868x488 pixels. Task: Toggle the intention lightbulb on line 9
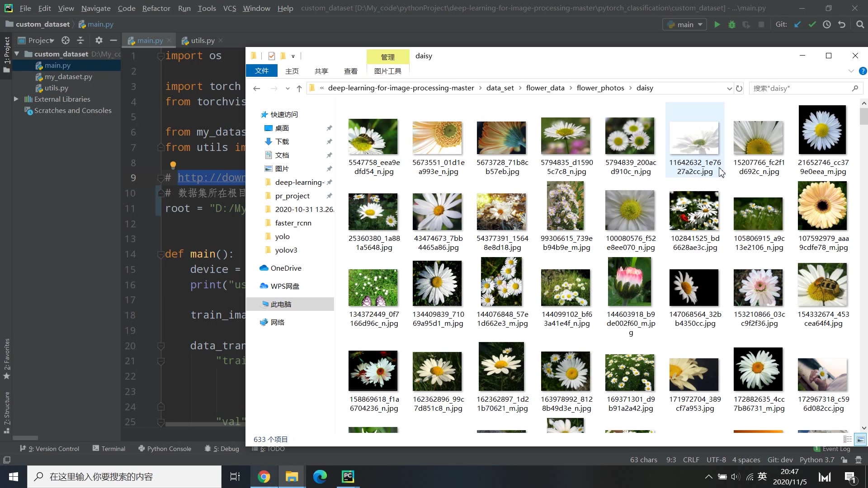coord(173,165)
